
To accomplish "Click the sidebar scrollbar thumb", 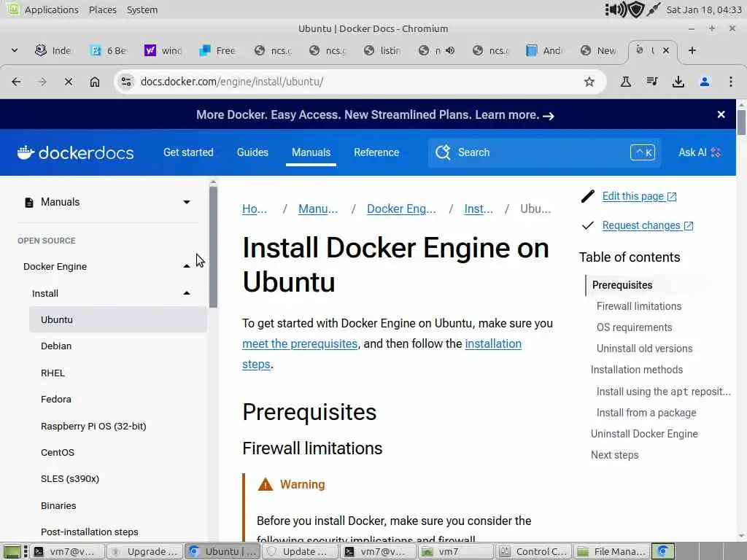I will (x=213, y=246).
